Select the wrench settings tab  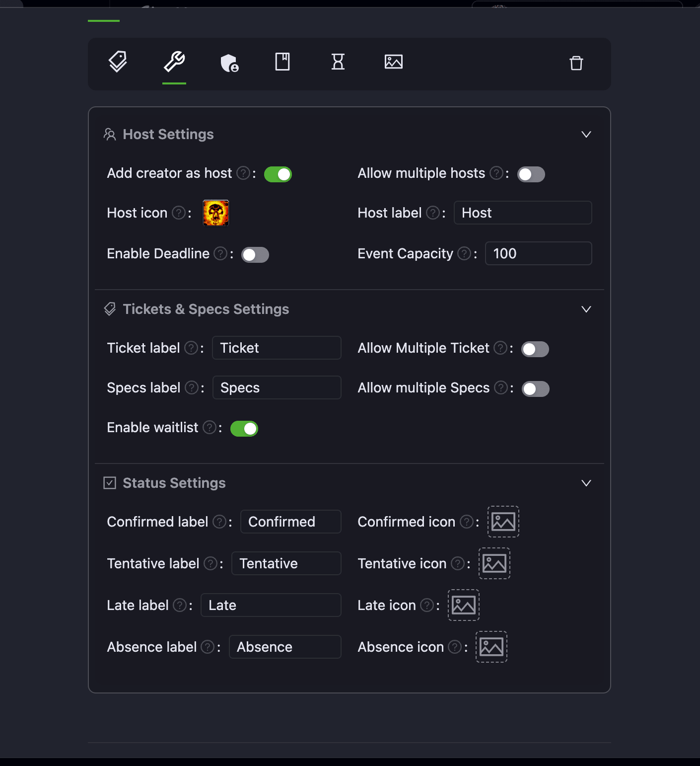(174, 62)
